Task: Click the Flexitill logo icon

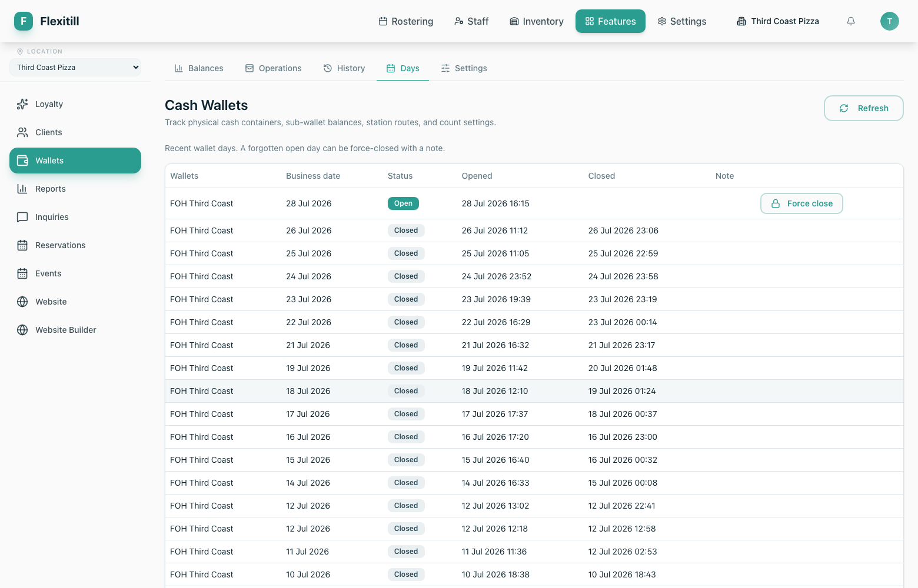Action: (x=24, y=21)
